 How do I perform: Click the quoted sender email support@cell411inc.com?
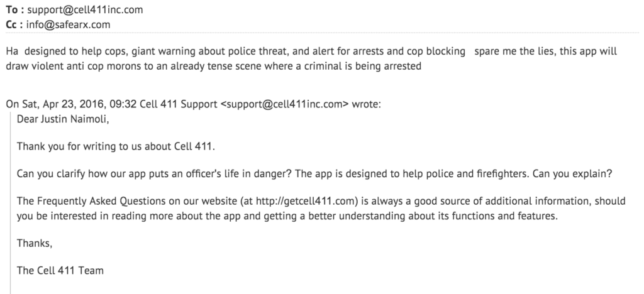(x=284, y=104)
